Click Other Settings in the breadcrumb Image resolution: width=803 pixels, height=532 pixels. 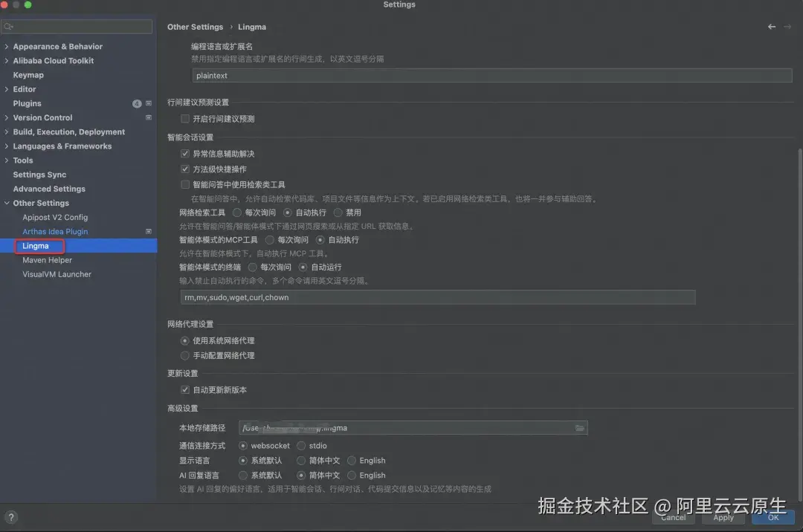tap(195, 27)
